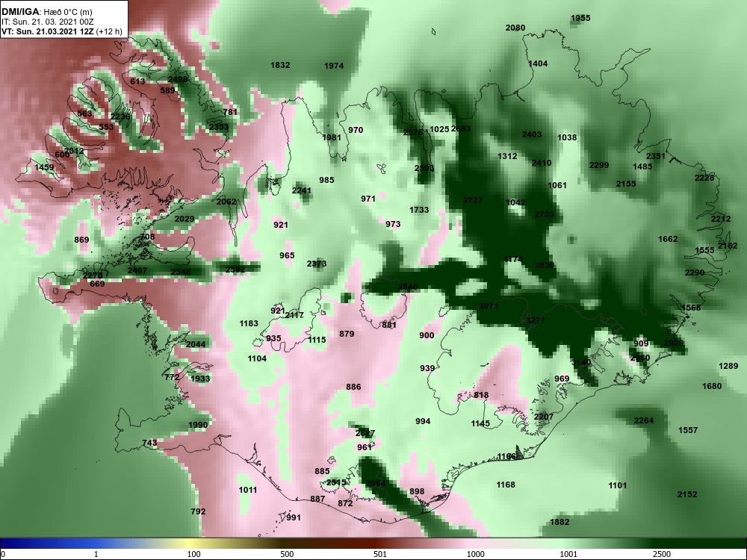Screen dimensions: 747x560
Task: Click the yellow band of the color scale
Action: pos(188,544)
